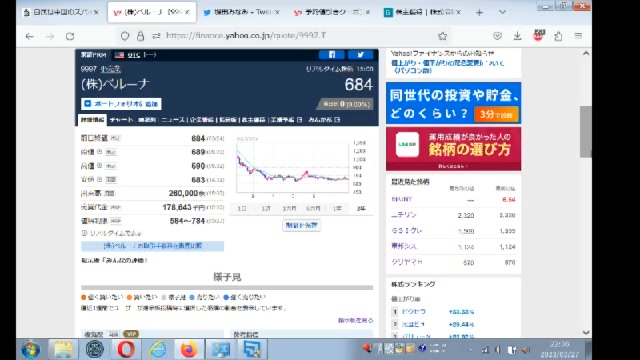Share the quote page on Facebook
The image size is (640, 360).
[x=331, y=55]
